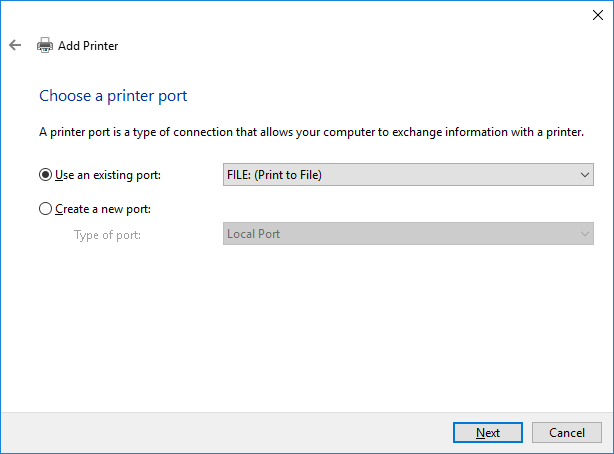
Task: Click the Add Printer title text
Action: (88, 45)
